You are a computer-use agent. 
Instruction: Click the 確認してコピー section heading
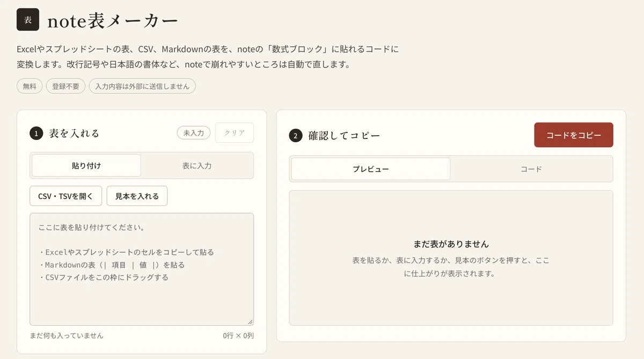345,136
